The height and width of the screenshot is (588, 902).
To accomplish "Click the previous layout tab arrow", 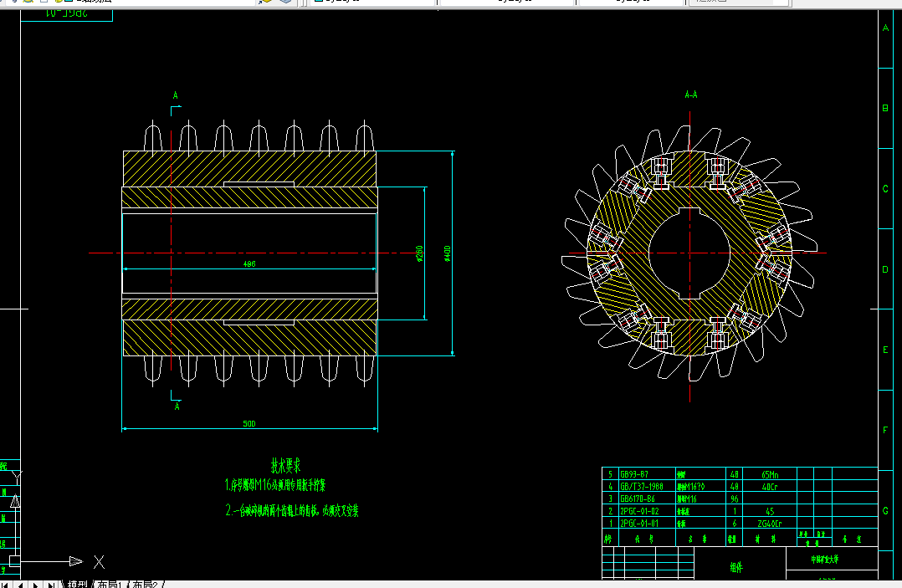I will 21,585.
